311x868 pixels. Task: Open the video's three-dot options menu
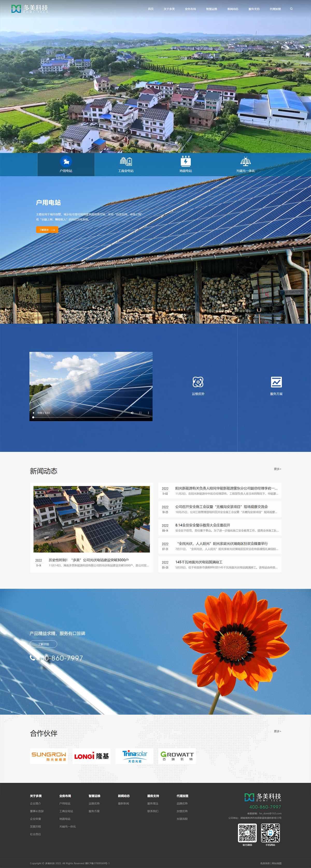pos(148,413)
